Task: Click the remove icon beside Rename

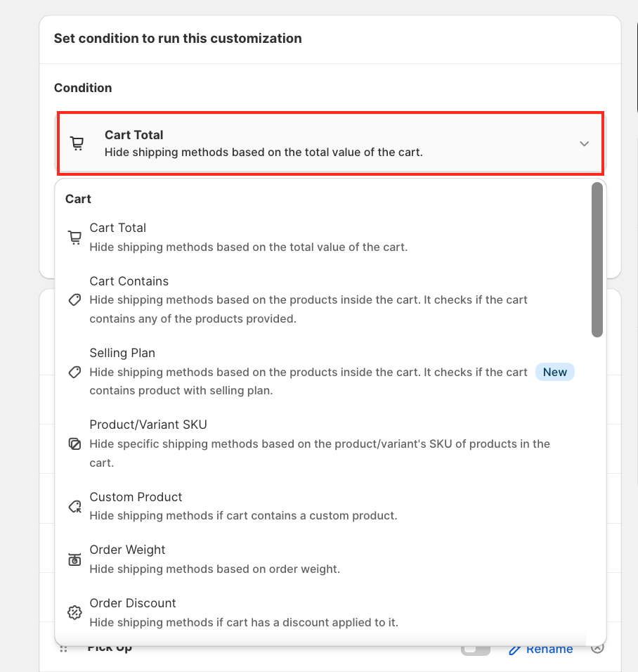Action: coord(597,649)
